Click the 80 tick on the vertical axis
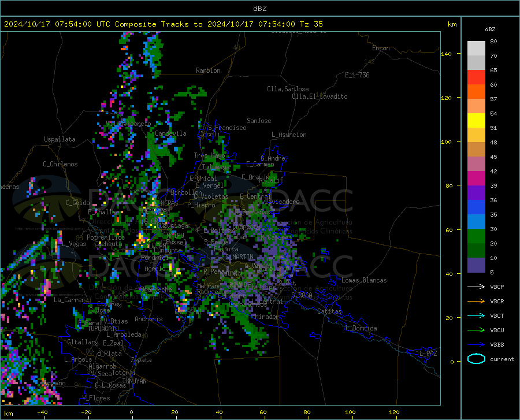The height and width of the screenshot is (420, 520). 449,185
